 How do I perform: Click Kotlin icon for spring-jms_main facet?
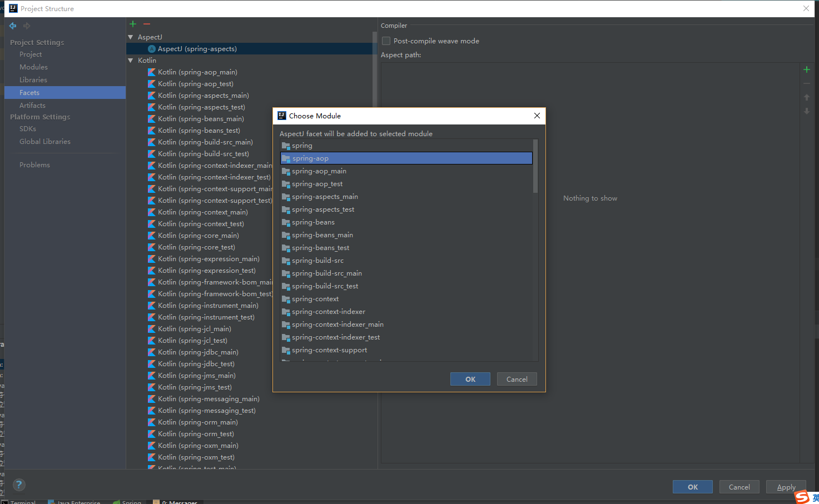pos(151,376)
